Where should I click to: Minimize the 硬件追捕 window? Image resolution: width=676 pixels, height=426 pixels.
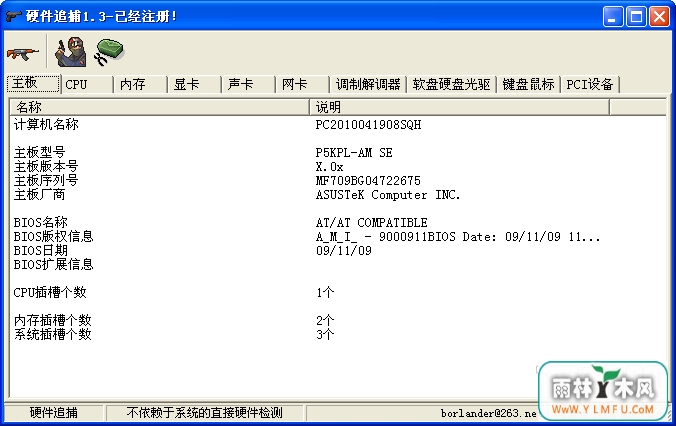[x=613, y=17]
